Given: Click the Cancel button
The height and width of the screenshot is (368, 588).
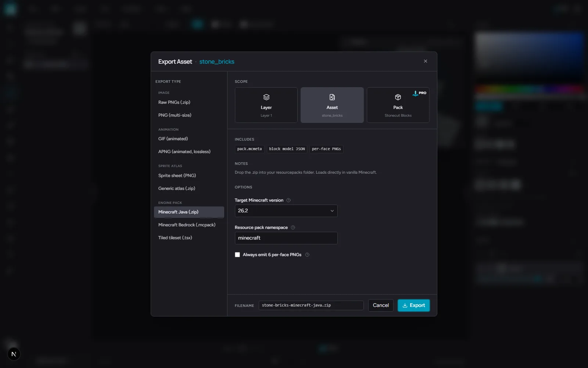Looking at the screenshot, I should 381,305.
